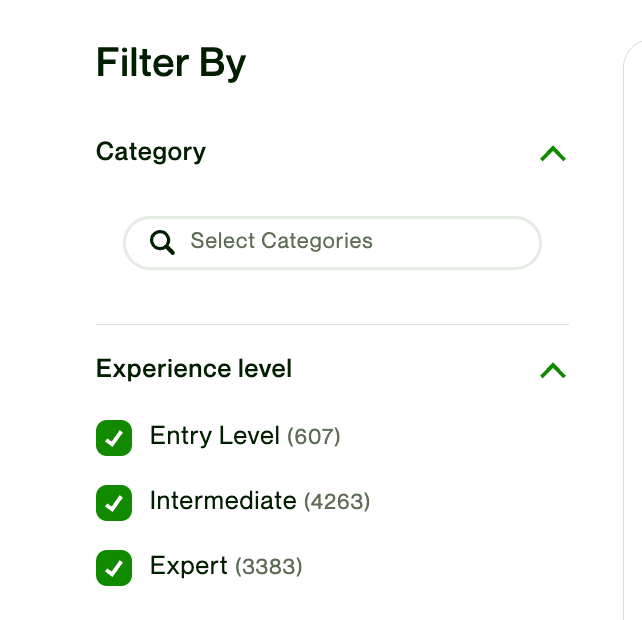Click the Category section heading
642x620 pixels.
[x=151, y=152]
